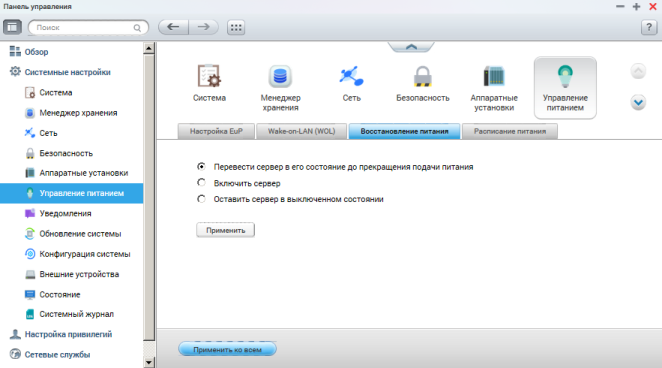Image resolution: width=662 pixels, height=368 pixels.
Task: Switch to Восстановление питания tab
Action: (404, 131)
